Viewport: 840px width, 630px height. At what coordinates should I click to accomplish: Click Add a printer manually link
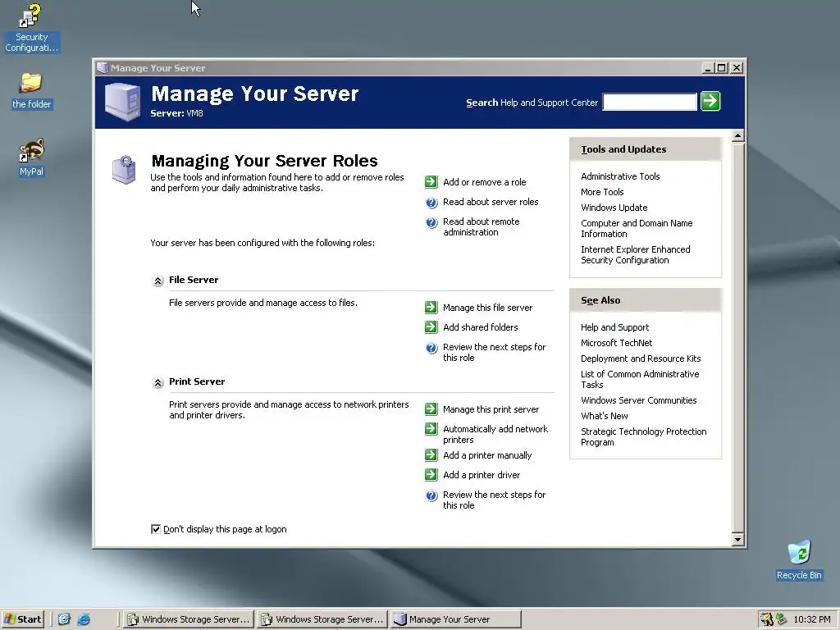487,455
